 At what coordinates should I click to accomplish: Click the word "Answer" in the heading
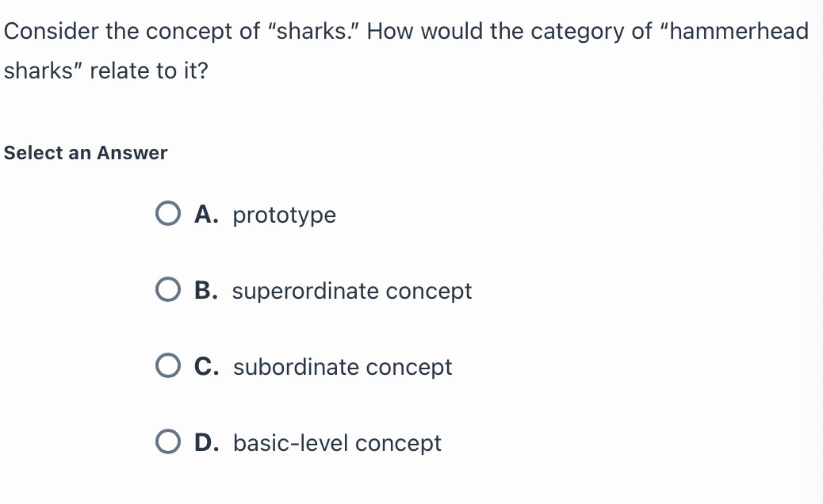point(132,153)
